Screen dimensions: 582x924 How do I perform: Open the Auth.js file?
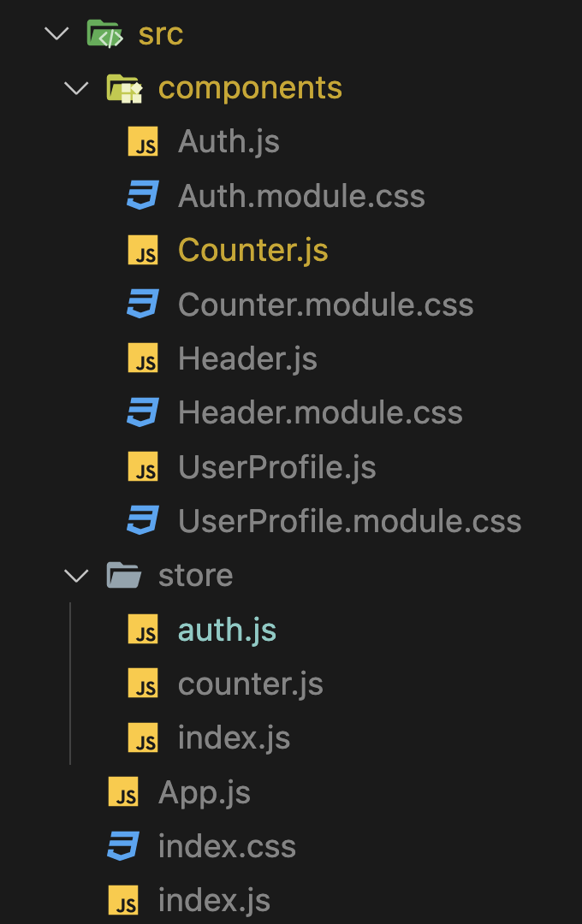(x=229, y=142)
